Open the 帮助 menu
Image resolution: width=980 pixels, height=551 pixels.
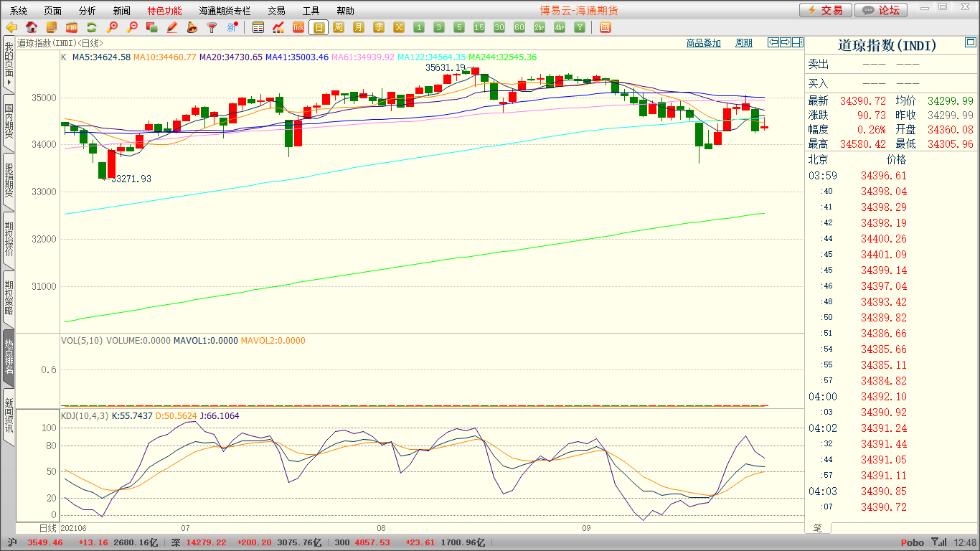coord(346,11)
